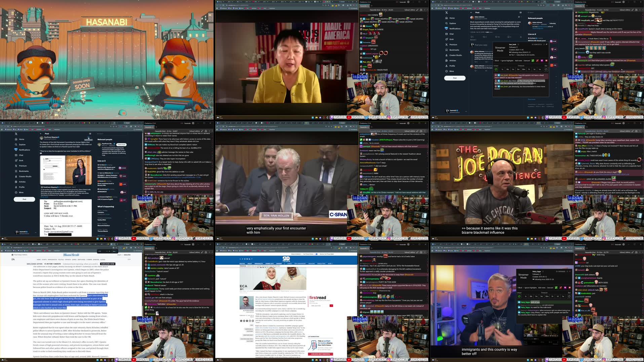
Task: Pin the ben_breh usercard open
Action: point(546,44)
